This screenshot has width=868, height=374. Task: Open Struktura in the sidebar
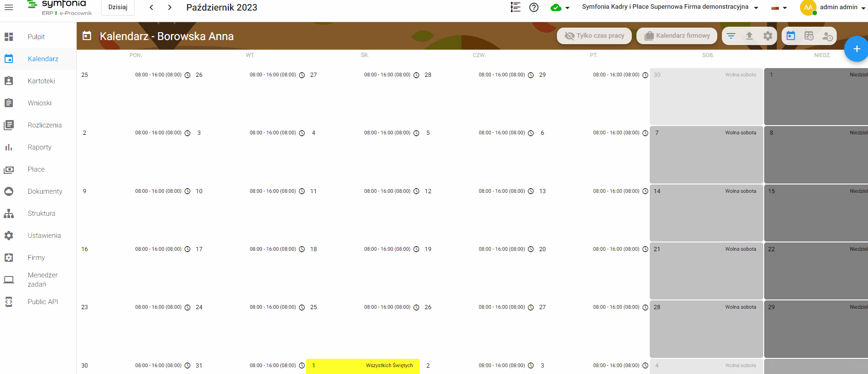pyautogui.click(x=38, y=213)
